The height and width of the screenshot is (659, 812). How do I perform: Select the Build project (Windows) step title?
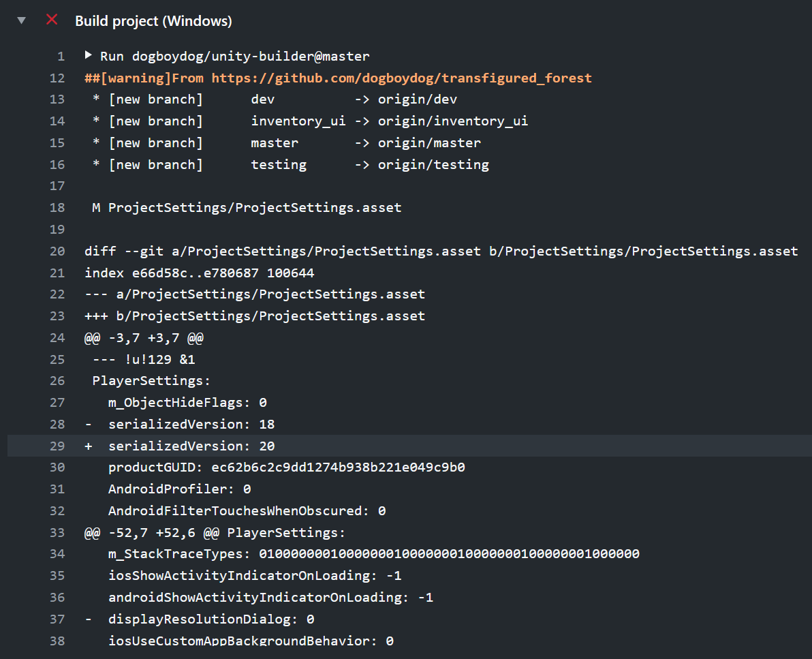[x=153, y=21]
